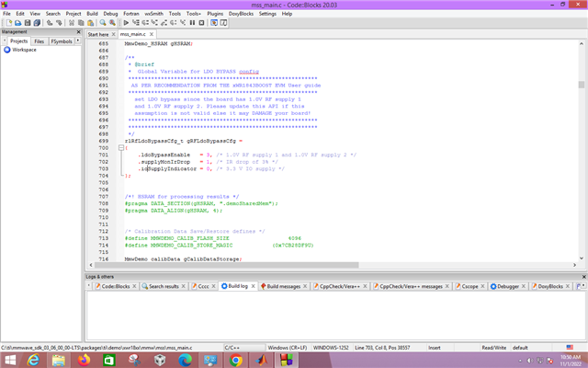Image resolution: width=588 pixels, height=368 pixels.
Task: Open the Search results log tab
Action: point(164,286)
